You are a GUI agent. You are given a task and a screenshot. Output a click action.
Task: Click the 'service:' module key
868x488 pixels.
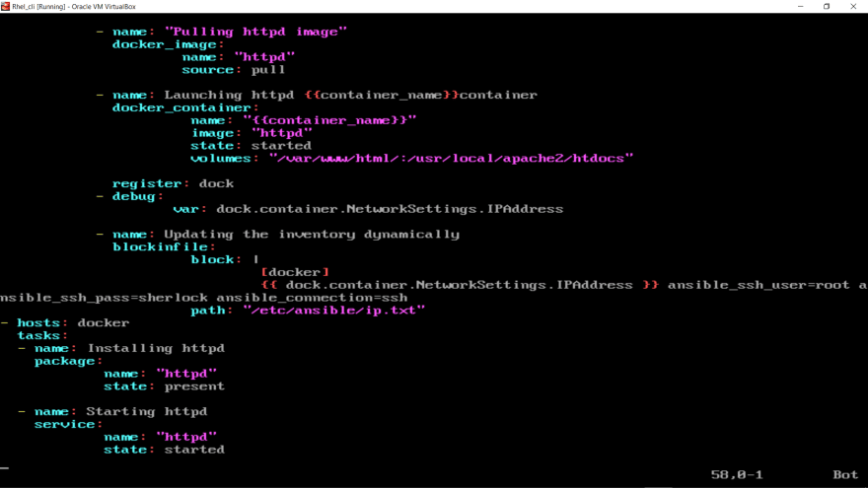tap(68, 424)
